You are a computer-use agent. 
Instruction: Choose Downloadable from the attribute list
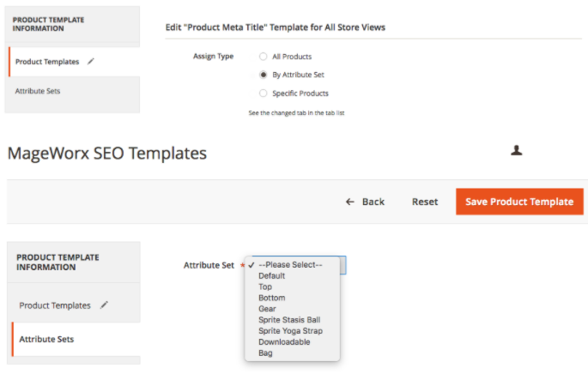[x=284, y=342]
